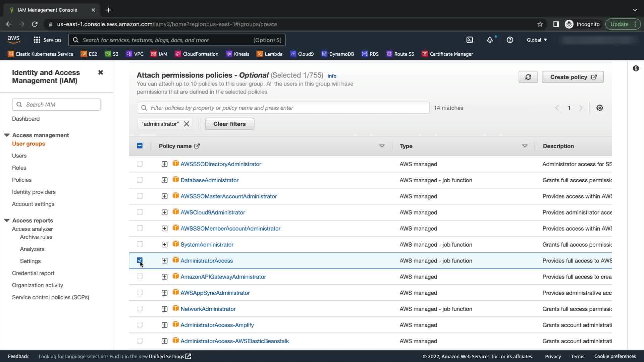Open the NetworkAdministrator policy link

pos(208,309)
